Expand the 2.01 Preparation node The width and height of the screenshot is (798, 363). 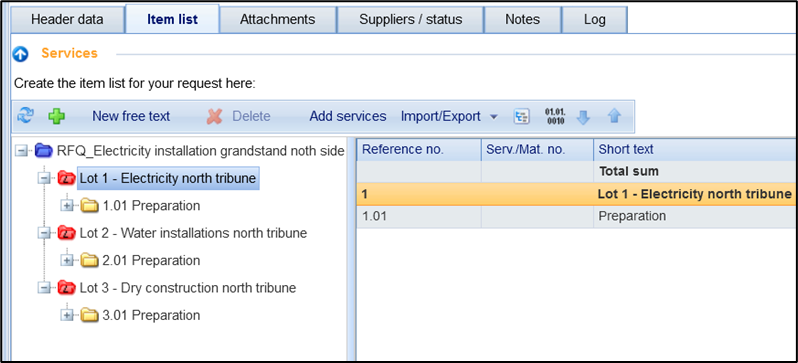coord(67,261)
